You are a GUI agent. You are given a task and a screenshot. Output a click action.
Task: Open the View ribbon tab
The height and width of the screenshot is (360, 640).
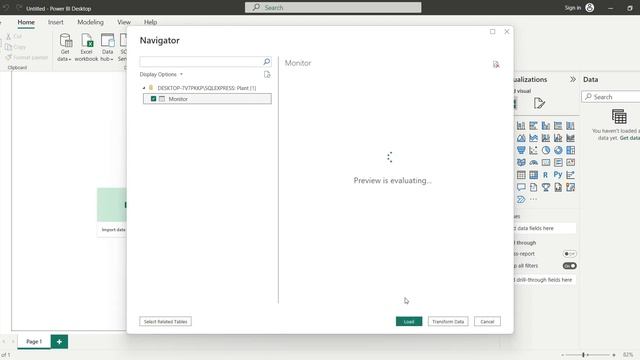[x=124, y=22]
